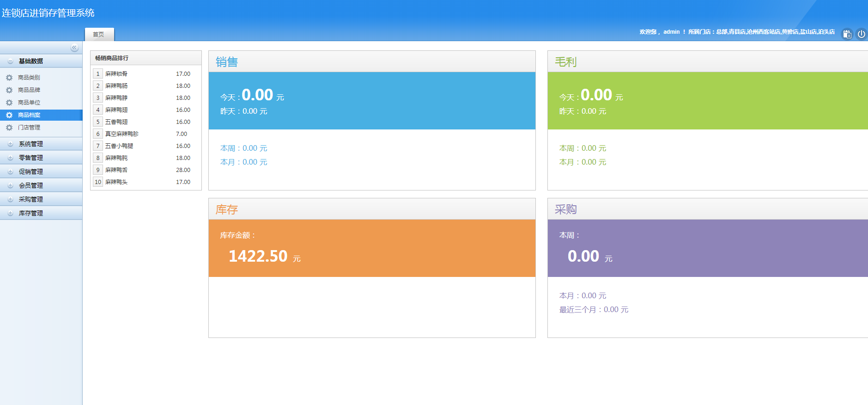
Task: Select 真空麻辣鸭胗 in bestseller ranking
Action: coord(121,134)
